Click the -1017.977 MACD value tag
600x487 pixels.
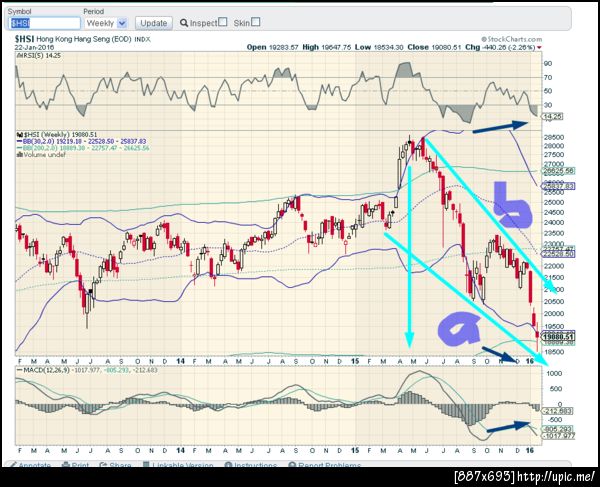(559, 436)
